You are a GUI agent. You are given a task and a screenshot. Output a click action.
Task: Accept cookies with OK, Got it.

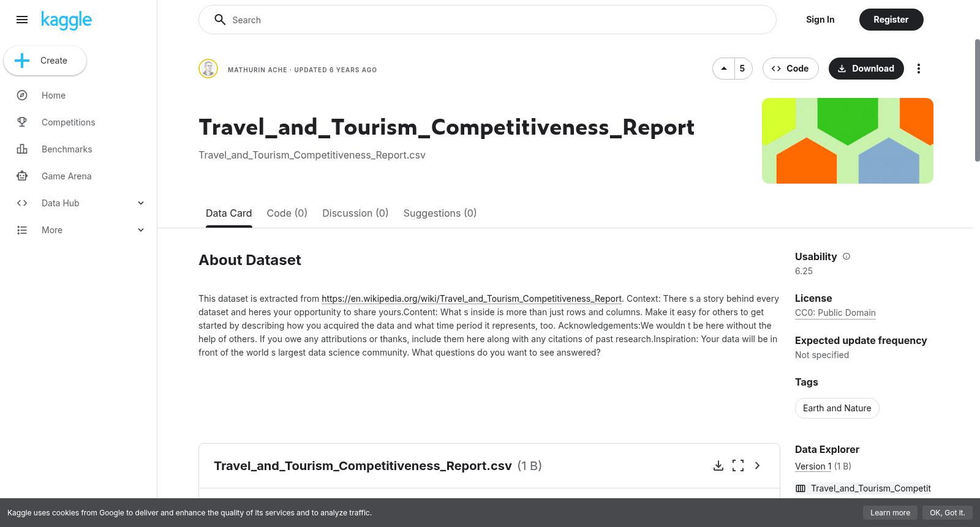pyautogui.click(x=947, y=513)
